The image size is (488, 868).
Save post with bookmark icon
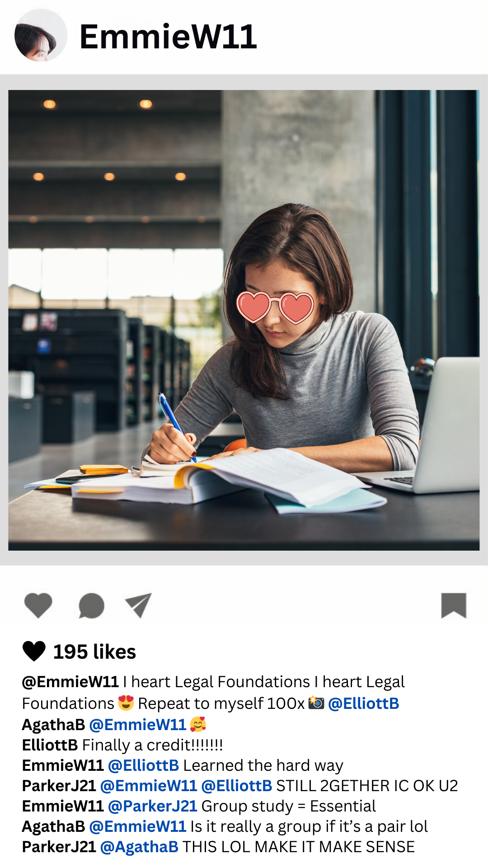tap(454, 605)
